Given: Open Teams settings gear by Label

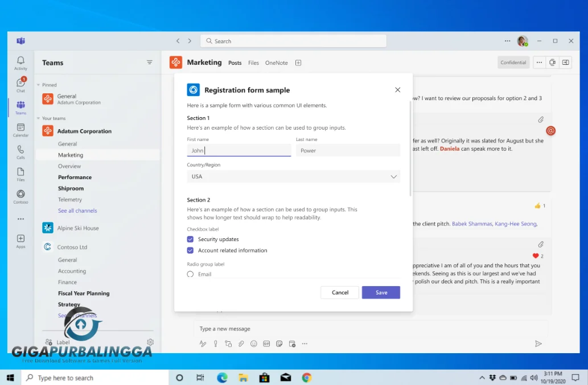Looking at the screenshot, I should (x=150, y=342).
